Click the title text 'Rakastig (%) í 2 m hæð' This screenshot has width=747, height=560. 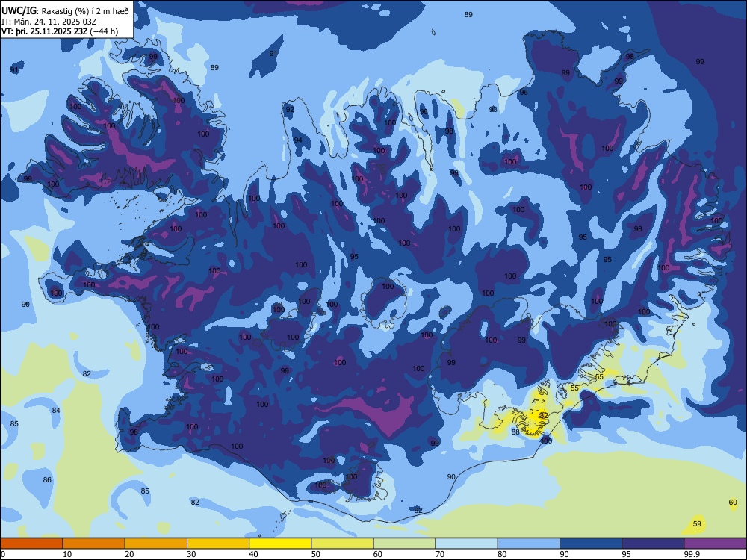coord(85,10)
